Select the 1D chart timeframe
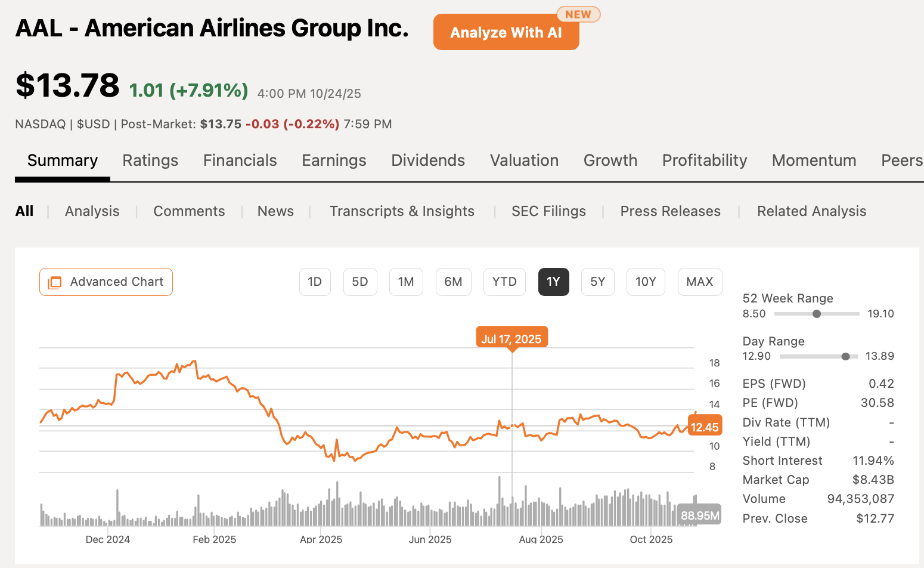 pos(315,282)
